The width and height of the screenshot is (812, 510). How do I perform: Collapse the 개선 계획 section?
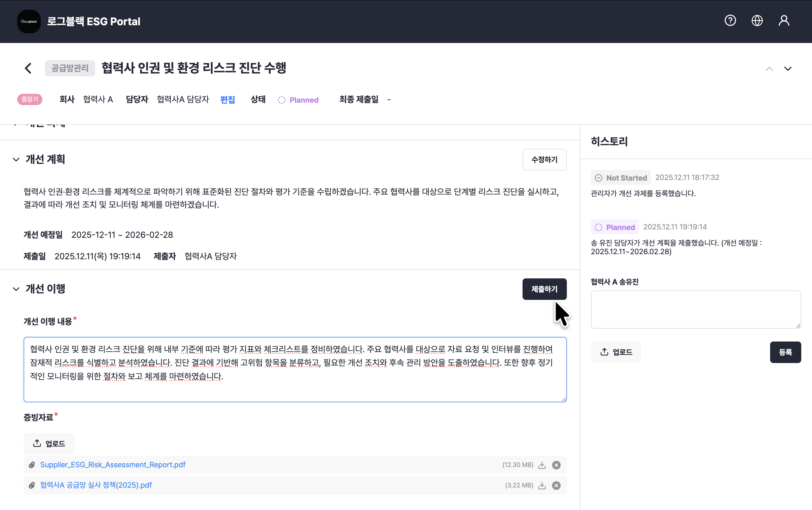(x=16, y=160)
